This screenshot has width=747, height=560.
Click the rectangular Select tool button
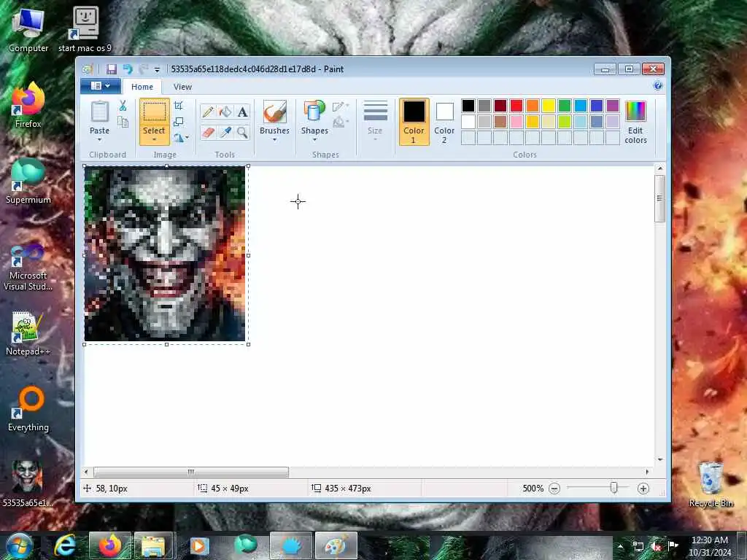155,113
